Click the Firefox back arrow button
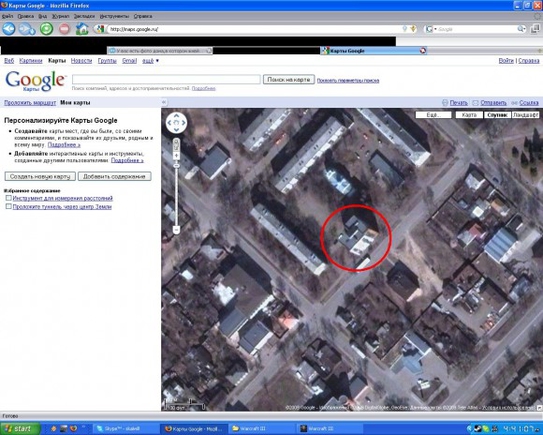The height and width of the screenshot is (435, 543). [9, 29]
